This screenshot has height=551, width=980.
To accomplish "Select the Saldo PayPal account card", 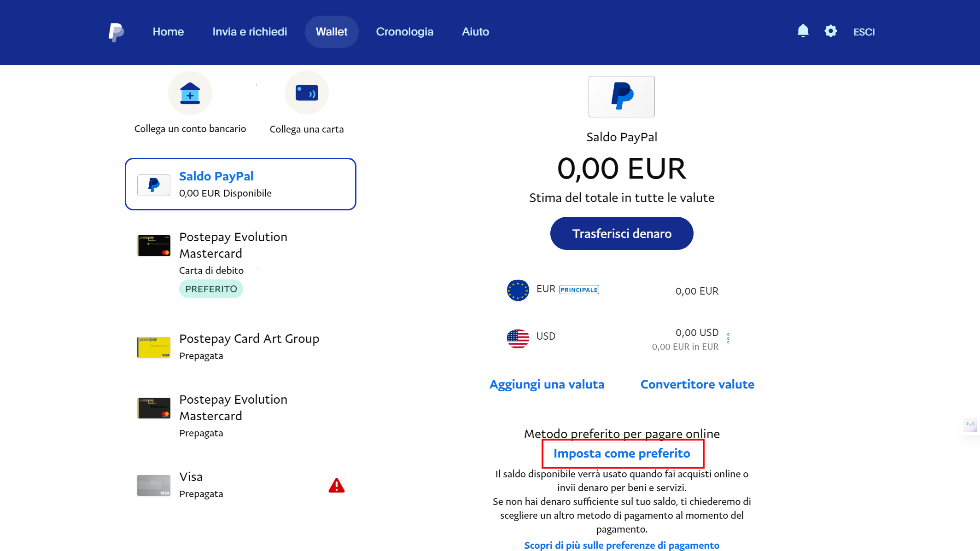I will pos(240,184).
